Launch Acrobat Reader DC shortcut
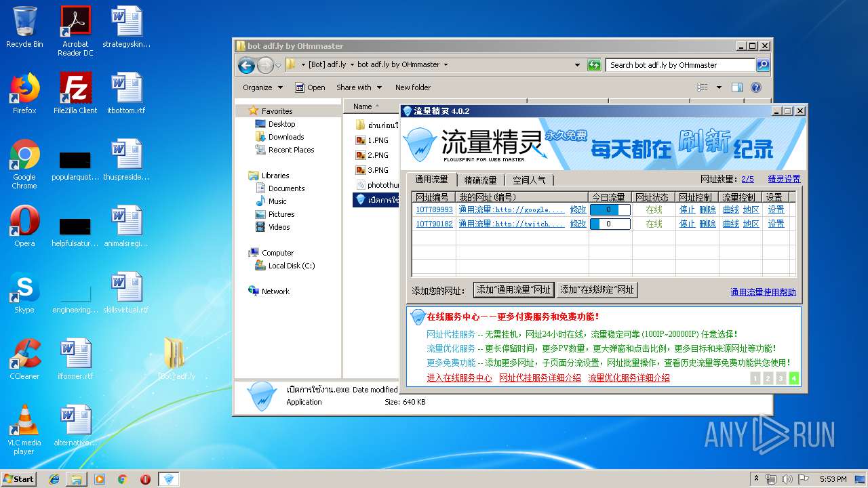Viewport: 868px width, 488px height. [75, 31]
